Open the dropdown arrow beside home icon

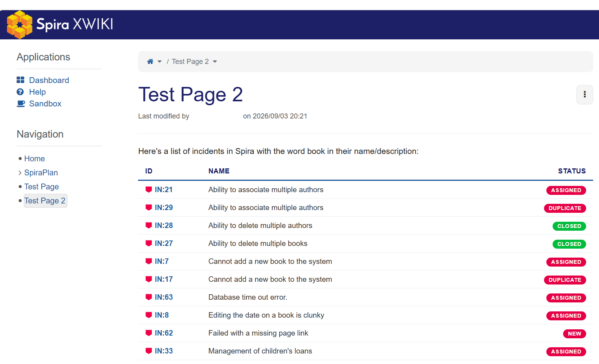tap(159, 62)
